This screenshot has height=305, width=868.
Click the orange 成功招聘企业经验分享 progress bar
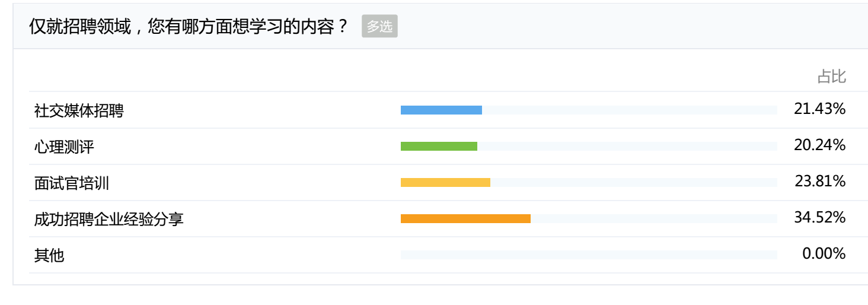coord(465,218)
